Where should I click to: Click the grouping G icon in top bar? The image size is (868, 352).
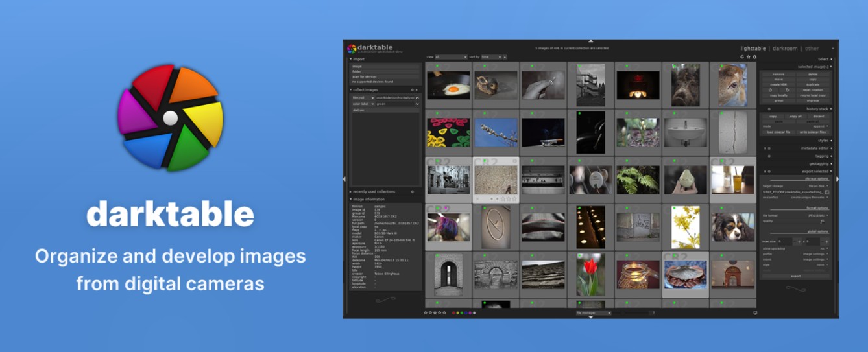(x=742, y=57)
